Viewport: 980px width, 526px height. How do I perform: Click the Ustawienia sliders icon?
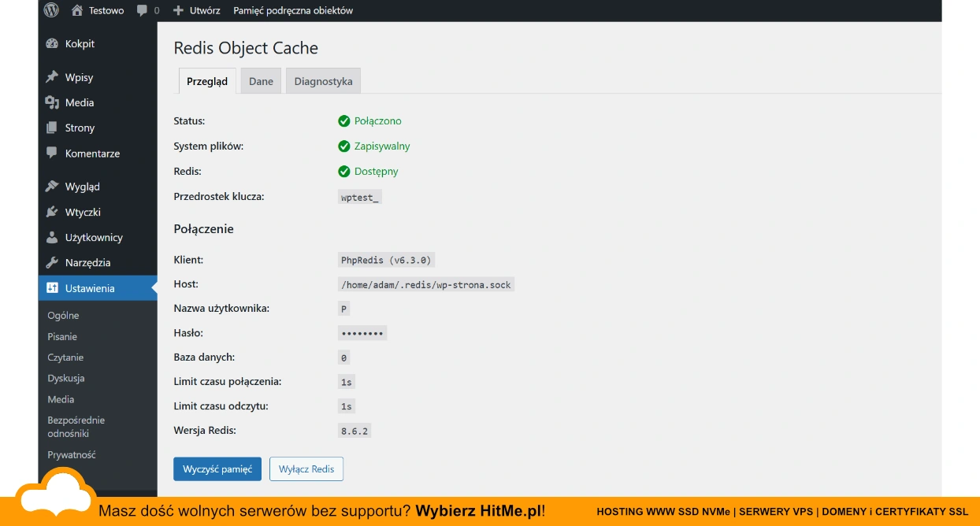coord(52,288)
